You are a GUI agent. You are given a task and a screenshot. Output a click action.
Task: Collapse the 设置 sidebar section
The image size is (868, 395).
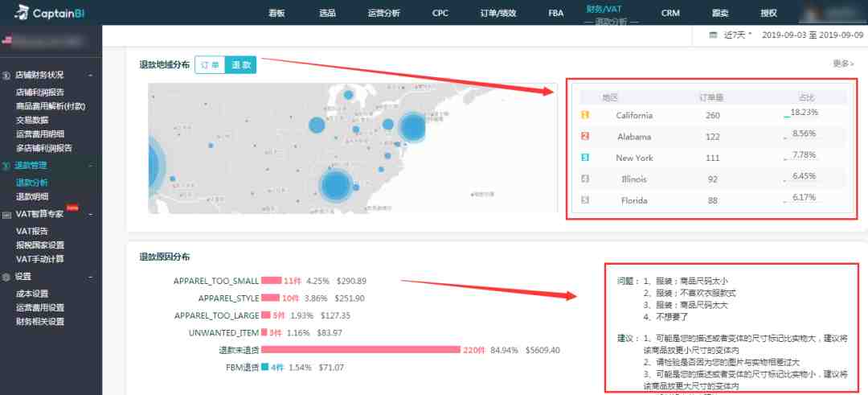pyautogui.click(x=90, y=277)
